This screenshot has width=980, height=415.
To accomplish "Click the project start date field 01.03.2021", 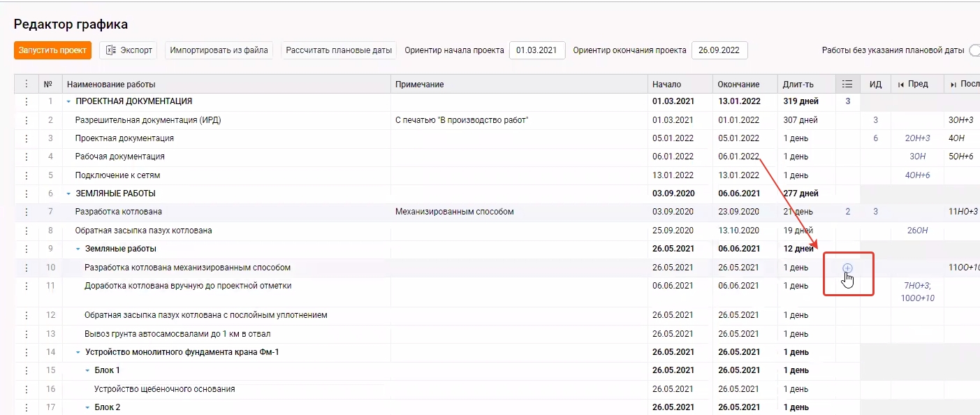I will (x=536, y=50).
